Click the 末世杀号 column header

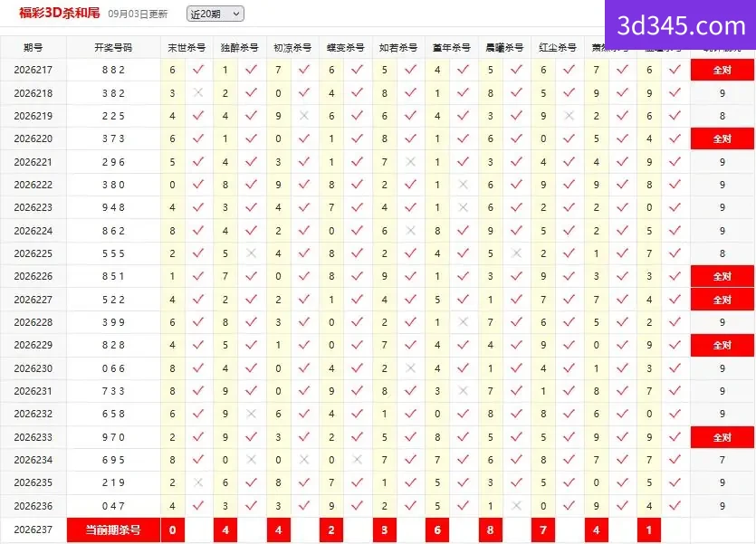pyautogui.click(x=187, y=48)
